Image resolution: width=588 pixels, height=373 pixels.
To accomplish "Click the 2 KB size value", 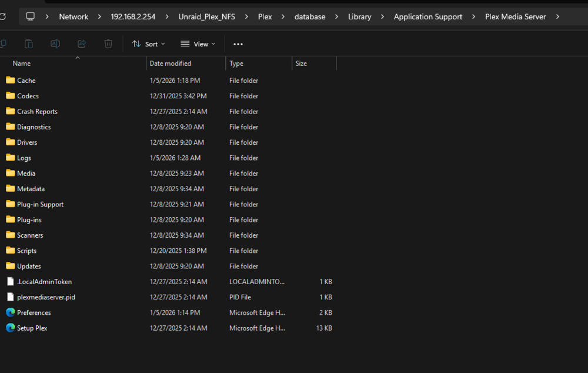I will coord(326,312).
